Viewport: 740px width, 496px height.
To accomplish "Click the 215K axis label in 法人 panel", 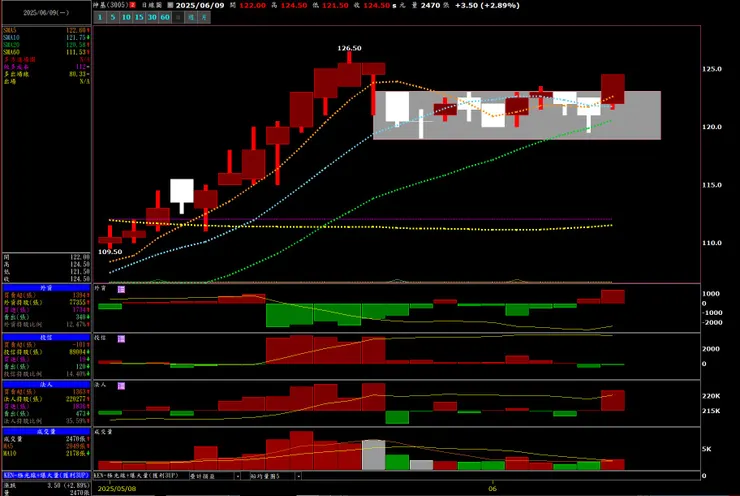I will 711,411.
